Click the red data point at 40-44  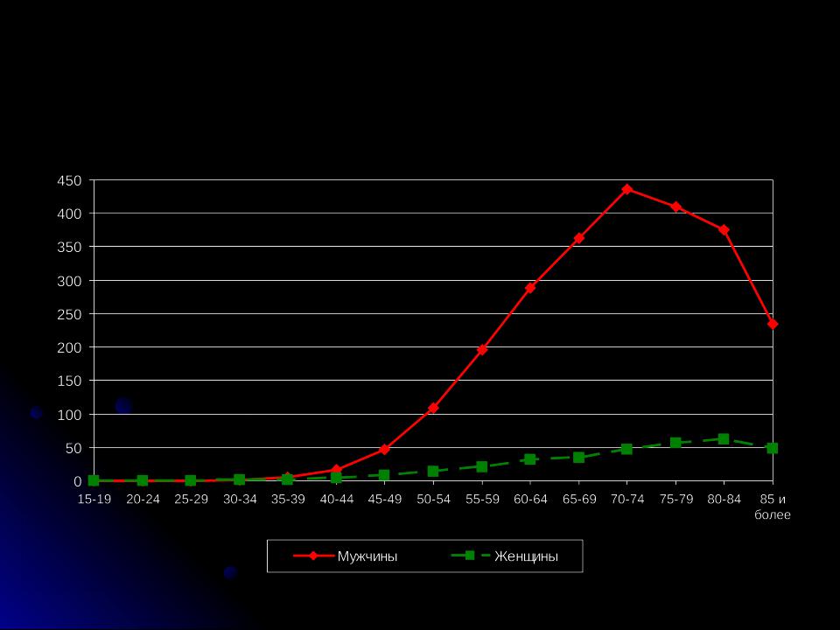click(336, 470)
